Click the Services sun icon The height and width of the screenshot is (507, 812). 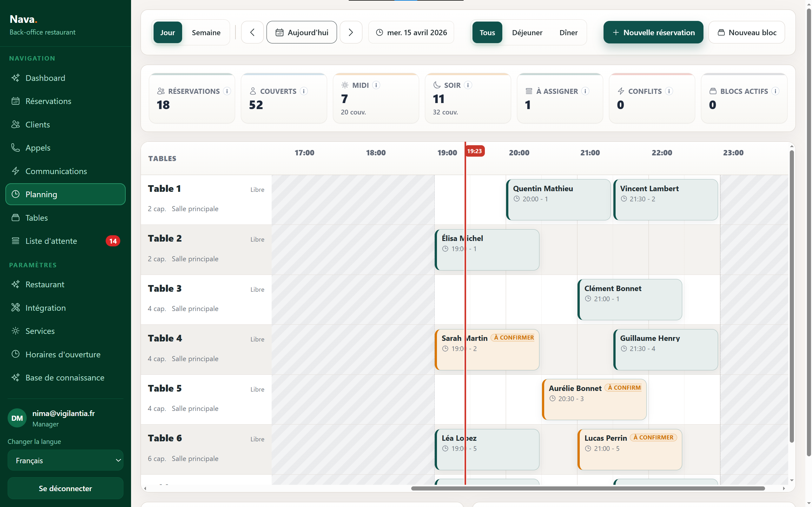(16, 331)
